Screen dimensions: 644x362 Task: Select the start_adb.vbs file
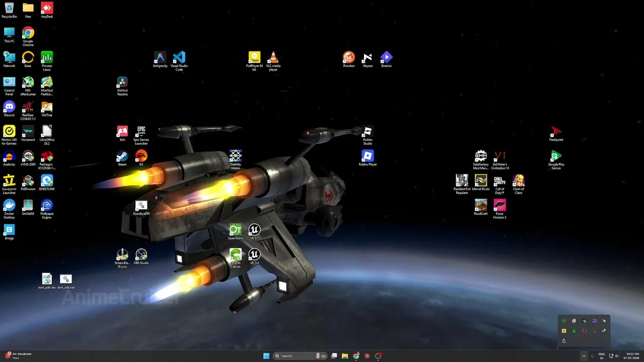click(47, 281)
